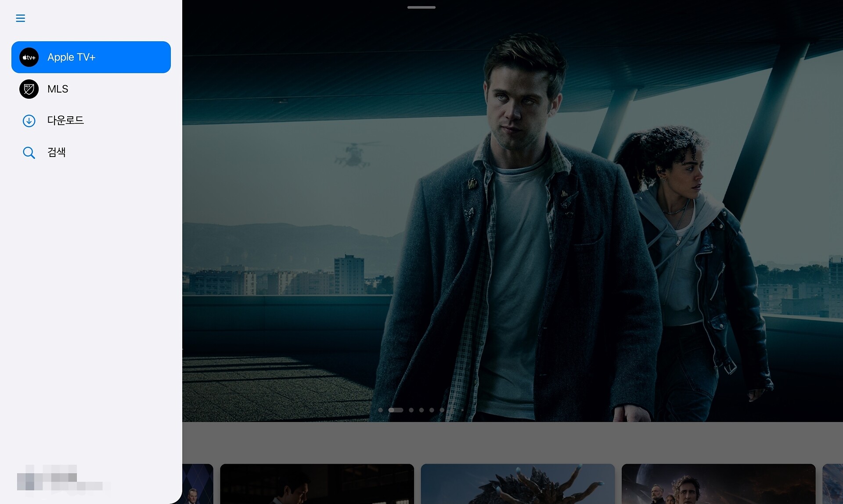Select the Apple TV+ sidebar label

71,57
